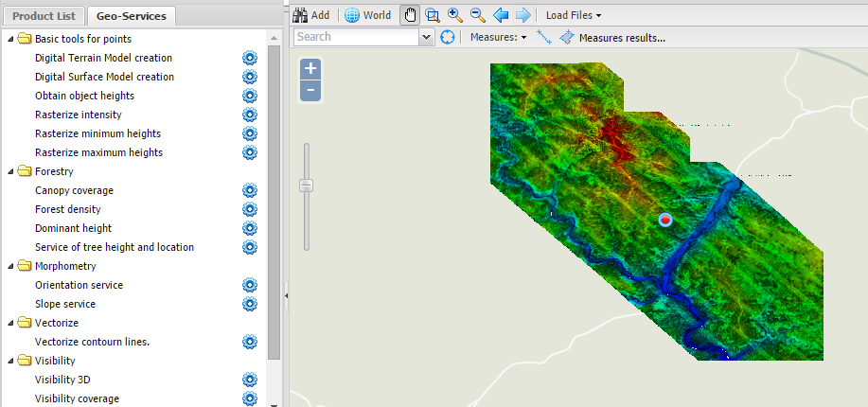Select the measure line tool
The width and height of the screenshot is (868, 407).
543,37
